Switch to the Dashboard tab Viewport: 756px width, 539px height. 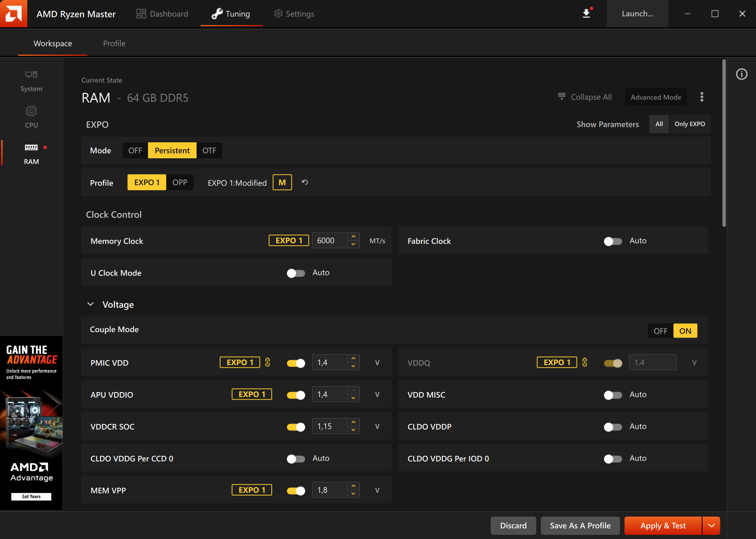(x=162, y=14)
